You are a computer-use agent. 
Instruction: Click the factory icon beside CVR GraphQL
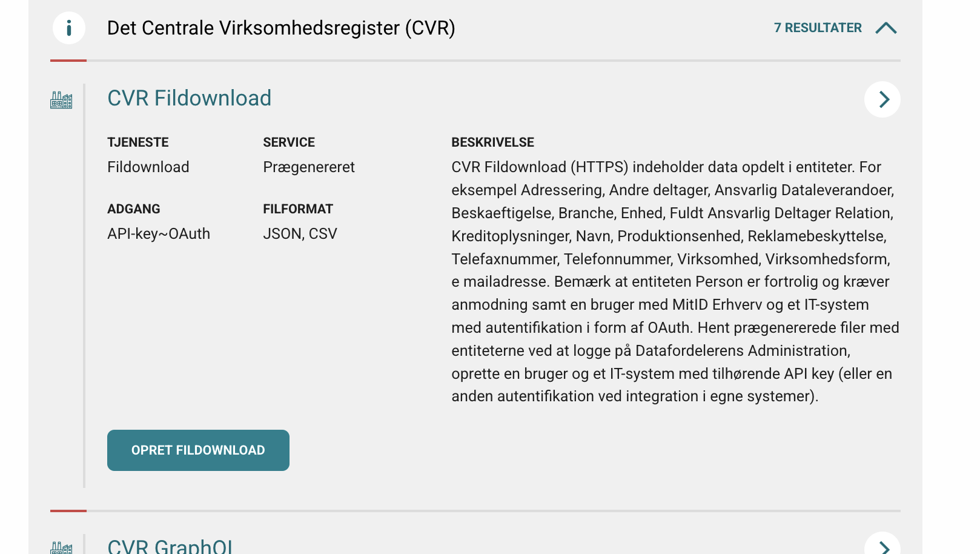[61, 547]
